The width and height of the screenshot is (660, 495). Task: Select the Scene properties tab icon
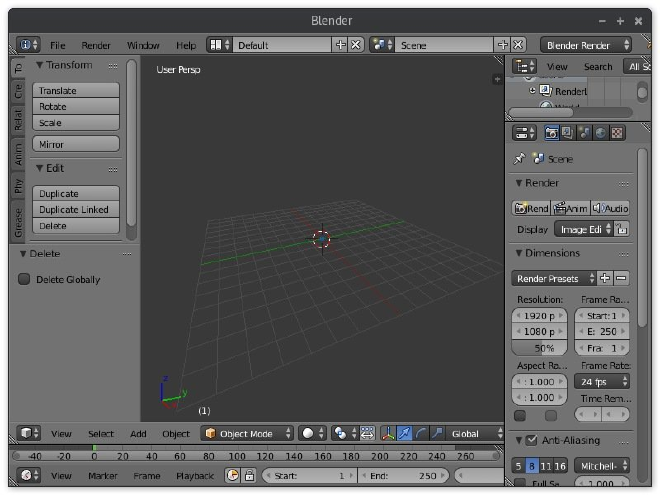584,133
